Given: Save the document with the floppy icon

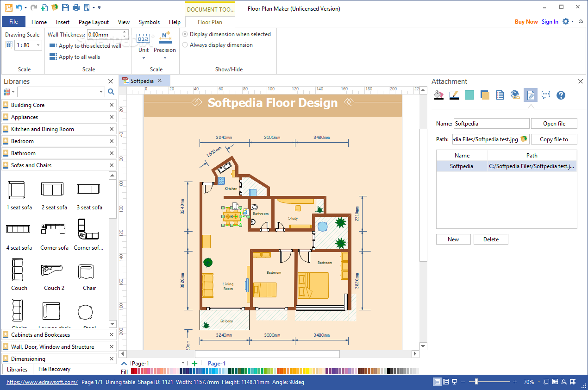Looking at the screenshot, I should [x=65, y=7].
